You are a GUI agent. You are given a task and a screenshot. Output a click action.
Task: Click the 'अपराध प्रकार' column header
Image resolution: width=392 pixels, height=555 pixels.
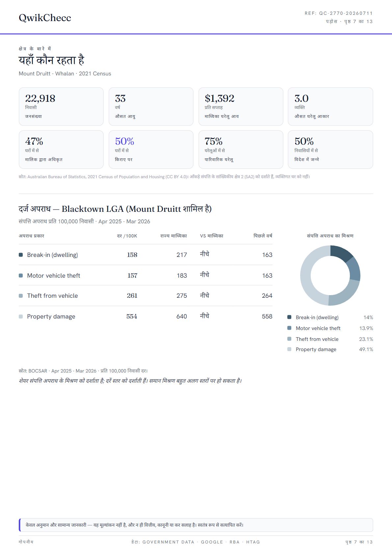(x=32, y=236)
